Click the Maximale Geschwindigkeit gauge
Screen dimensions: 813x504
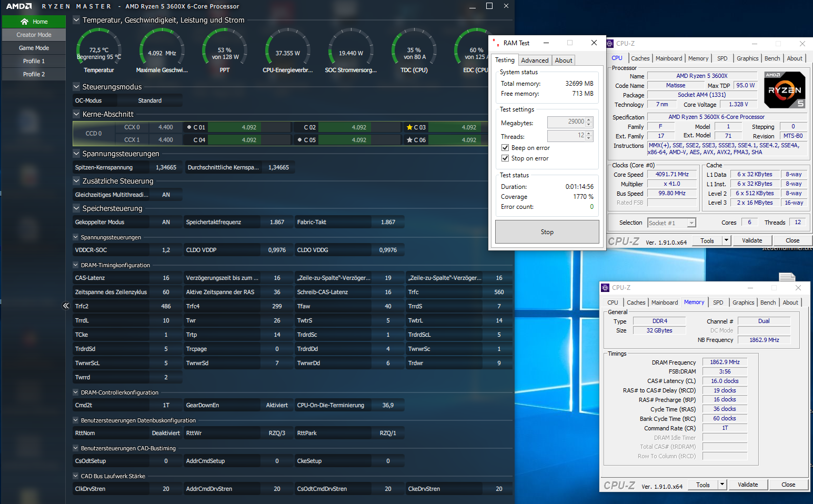point(162,50)
